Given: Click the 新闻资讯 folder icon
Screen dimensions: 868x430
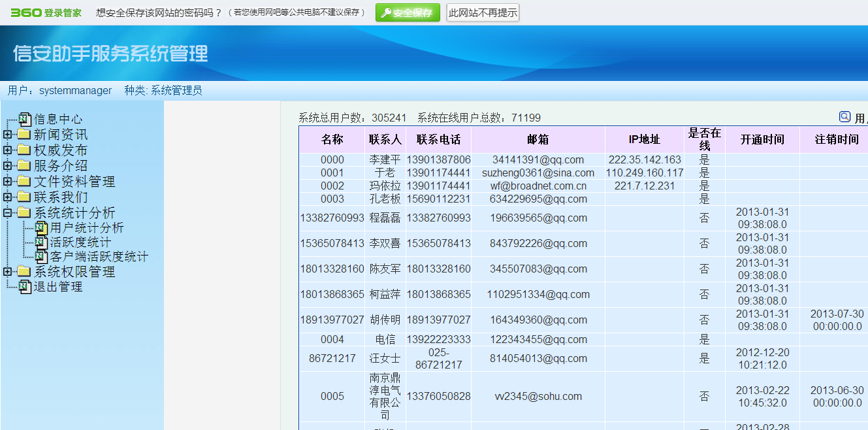Looking at the screenshot, I should pyautogui.click(x=24, y=135).
